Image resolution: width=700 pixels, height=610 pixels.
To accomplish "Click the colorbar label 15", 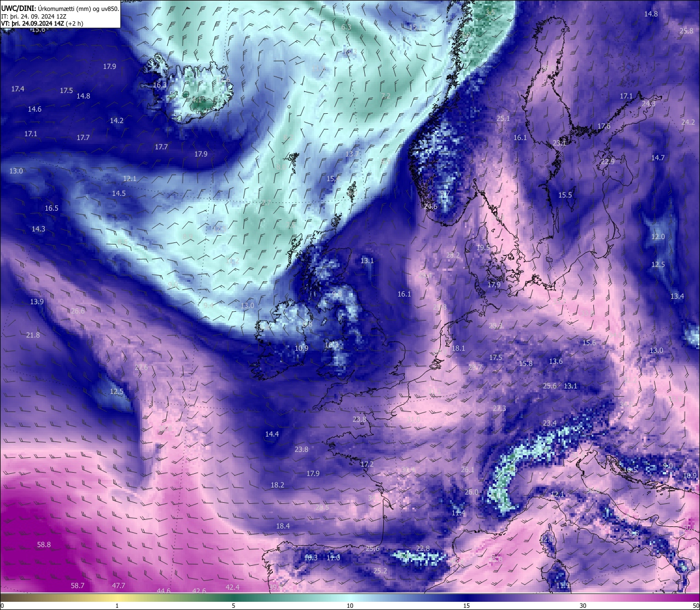I will pos(466,606).
